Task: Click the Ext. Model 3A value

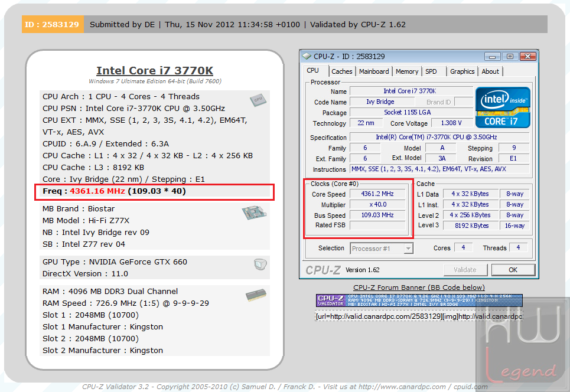Action: (441, 158)
